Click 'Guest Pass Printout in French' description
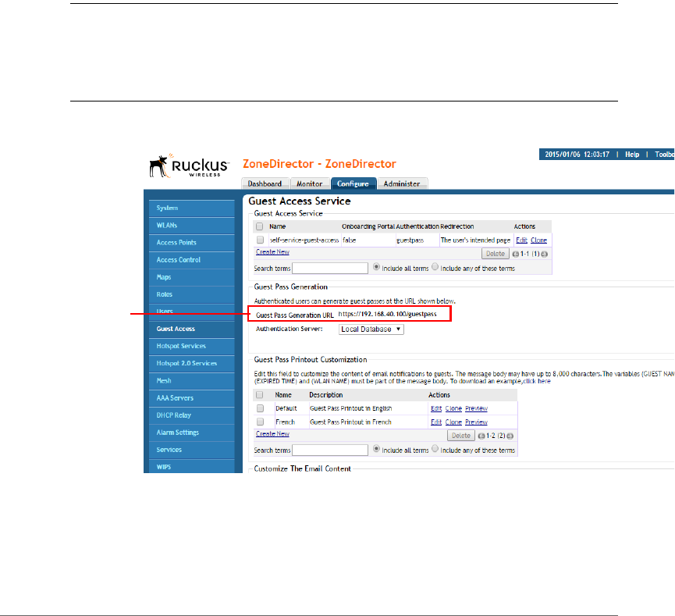675x616 pixels. coord(350,422)
